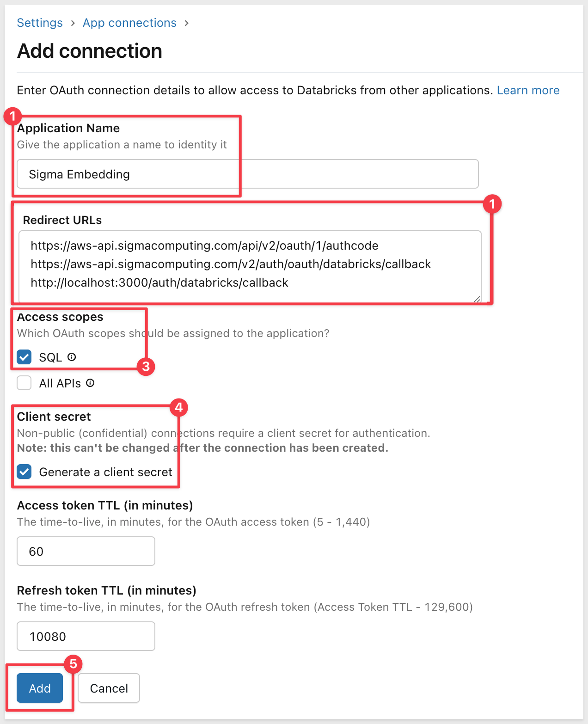Select the Access token TTL field
The image size is (588, 724).
tap(86, 551)
